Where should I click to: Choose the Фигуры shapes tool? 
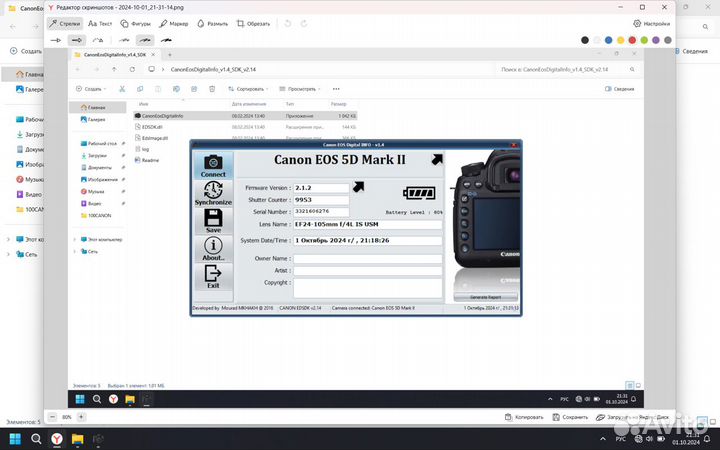pos(135,23)
